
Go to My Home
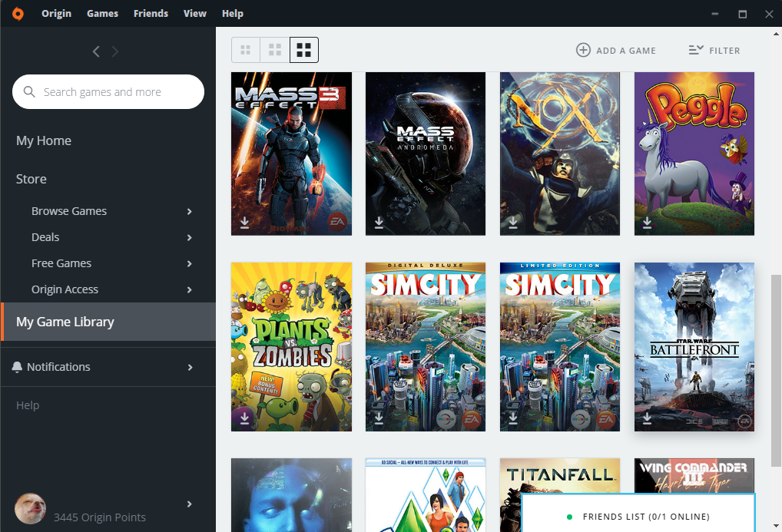pyautogui.click(x=44, y=140)
